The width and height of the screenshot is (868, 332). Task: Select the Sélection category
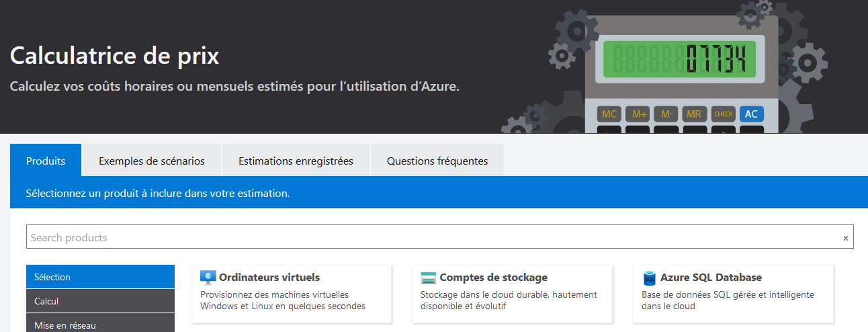[100, 277]
